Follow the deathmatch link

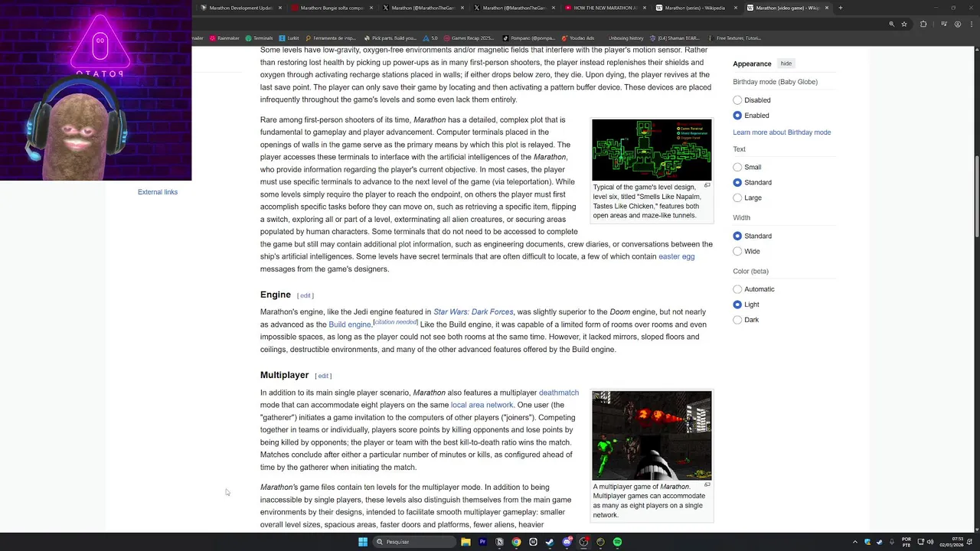[559, 393]
